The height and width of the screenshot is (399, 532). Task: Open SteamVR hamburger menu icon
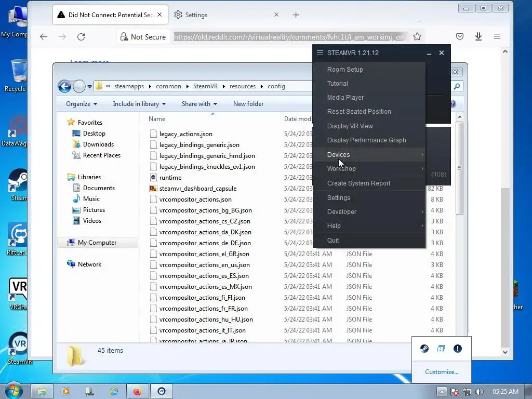[320, 52]
